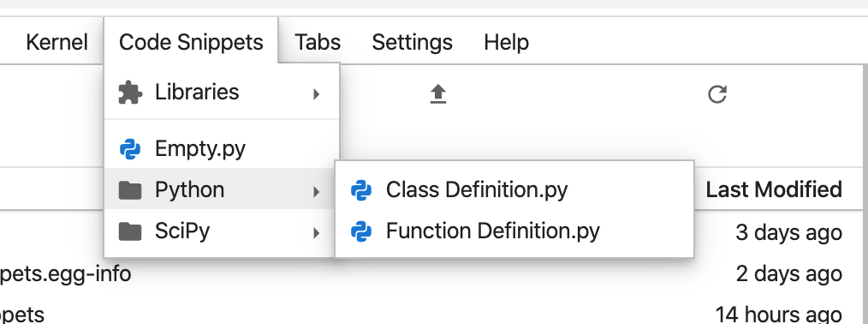Click the Libraries puzzle piece icon
The image size is (868, 324).
(x=130, y=93)
